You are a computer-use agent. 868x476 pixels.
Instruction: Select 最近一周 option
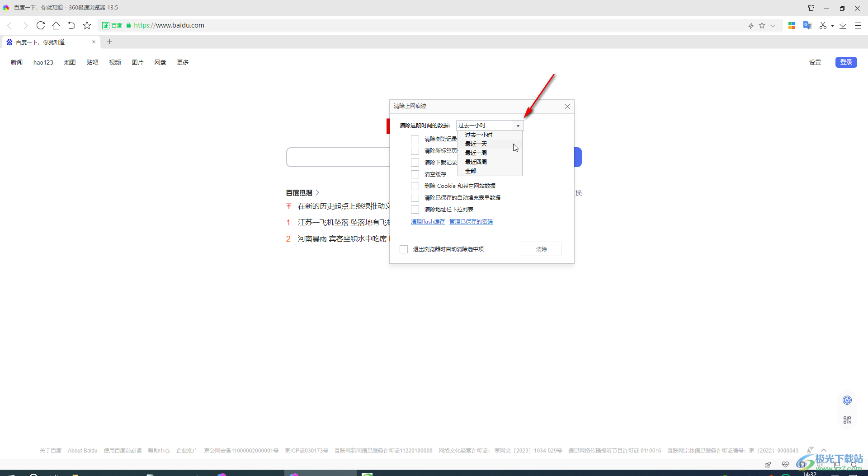pos(490,153)
